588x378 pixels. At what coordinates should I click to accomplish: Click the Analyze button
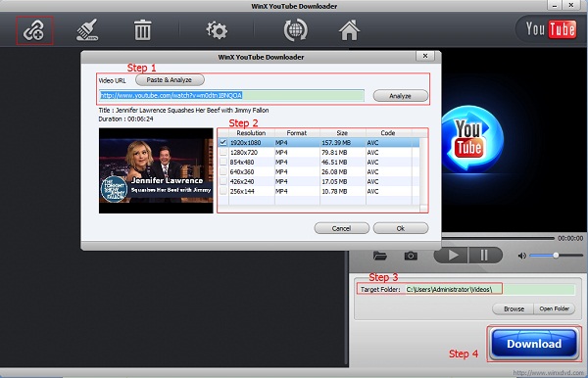click(400, 96)
